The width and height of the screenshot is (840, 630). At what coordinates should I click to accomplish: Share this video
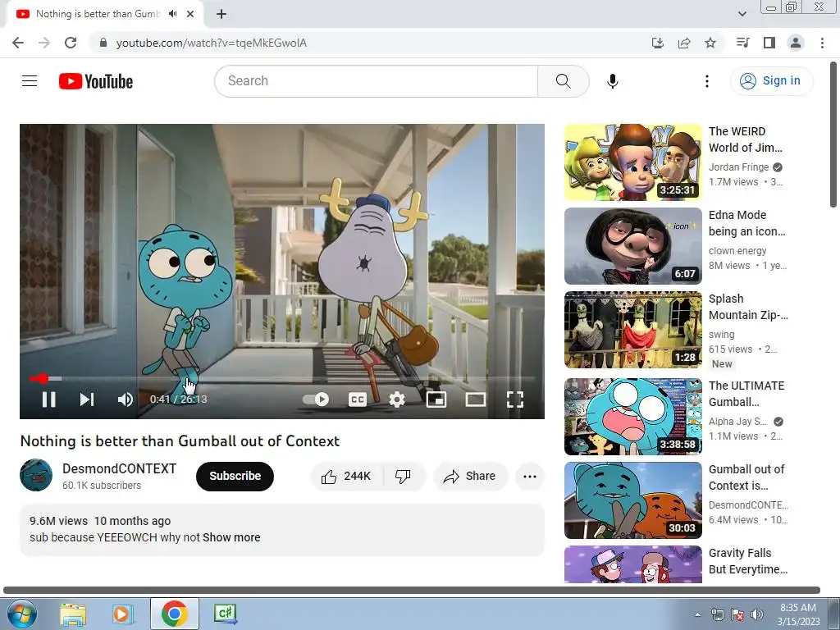tap(470, 476)
